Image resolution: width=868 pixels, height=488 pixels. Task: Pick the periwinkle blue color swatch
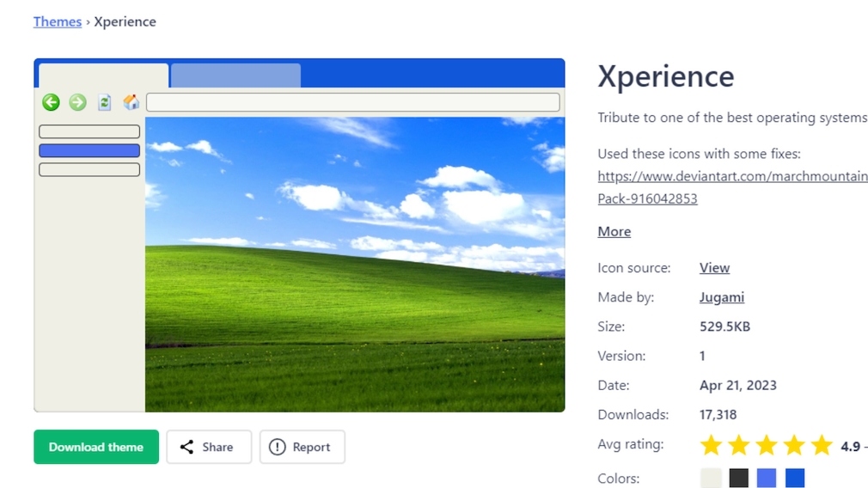(767, 478)
